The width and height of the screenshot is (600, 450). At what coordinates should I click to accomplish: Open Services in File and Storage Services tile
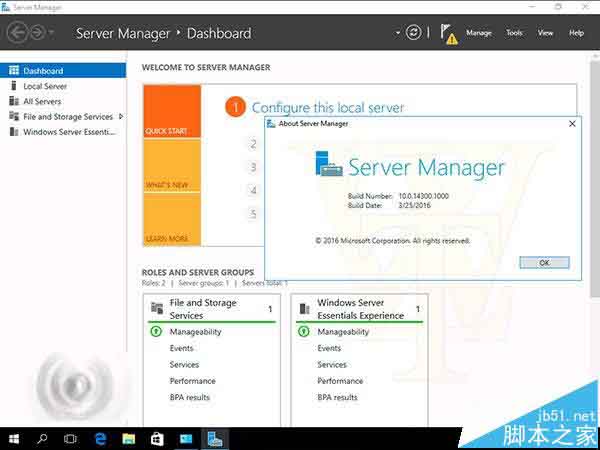(x=184, y=365)
